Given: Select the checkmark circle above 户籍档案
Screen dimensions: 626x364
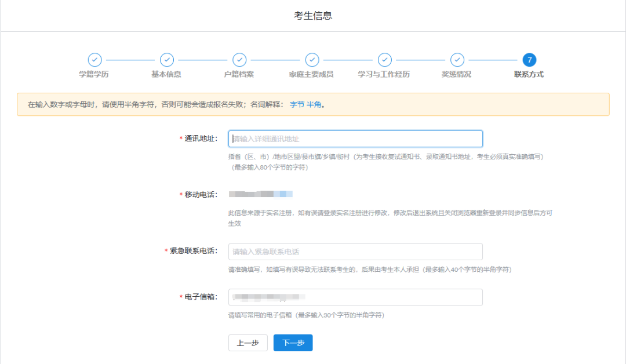Looking at the screenshot, I should coord(239,60).
